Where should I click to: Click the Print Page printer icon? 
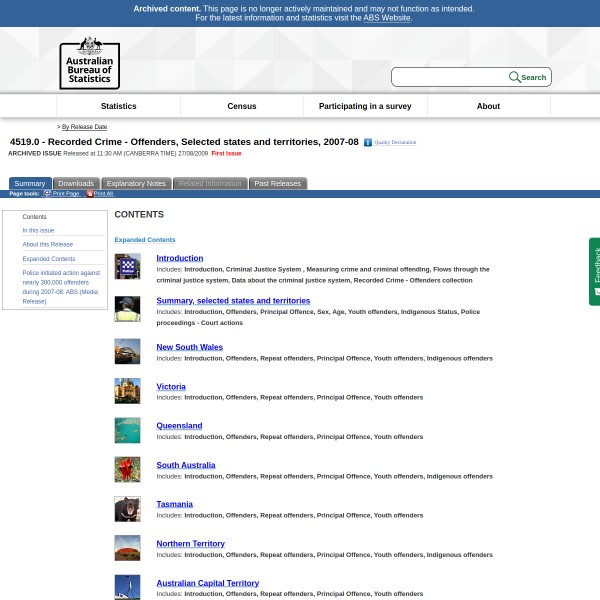(47, 193)
